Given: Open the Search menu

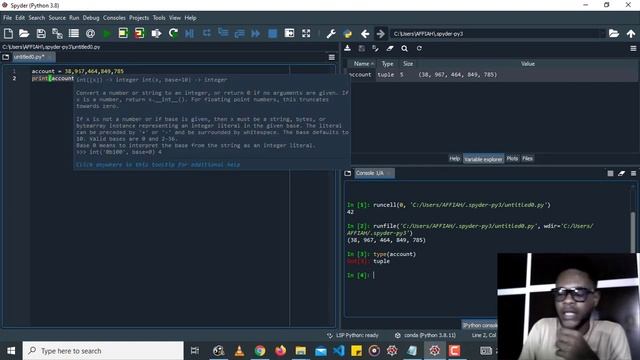Looking at the screenshot, I should pos(37,18).
